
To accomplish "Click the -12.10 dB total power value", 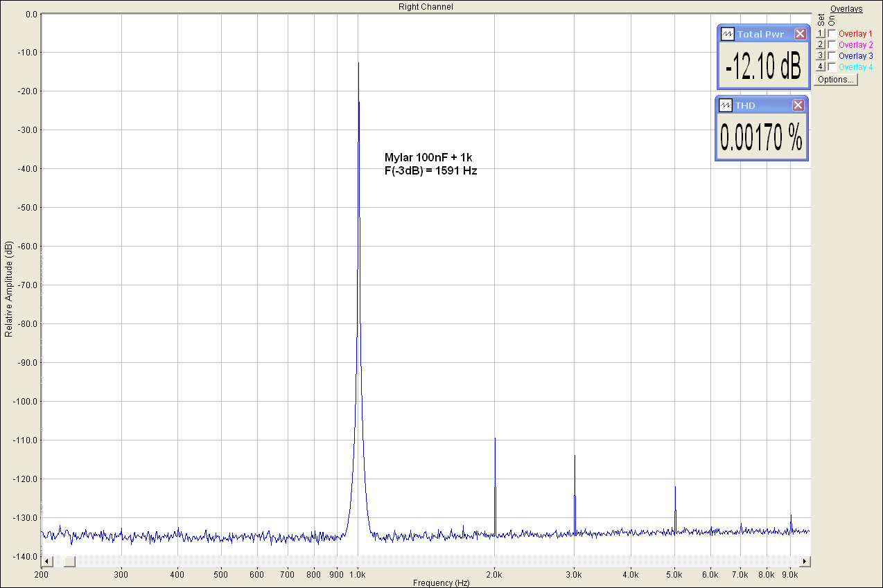I will pos(763,67).
